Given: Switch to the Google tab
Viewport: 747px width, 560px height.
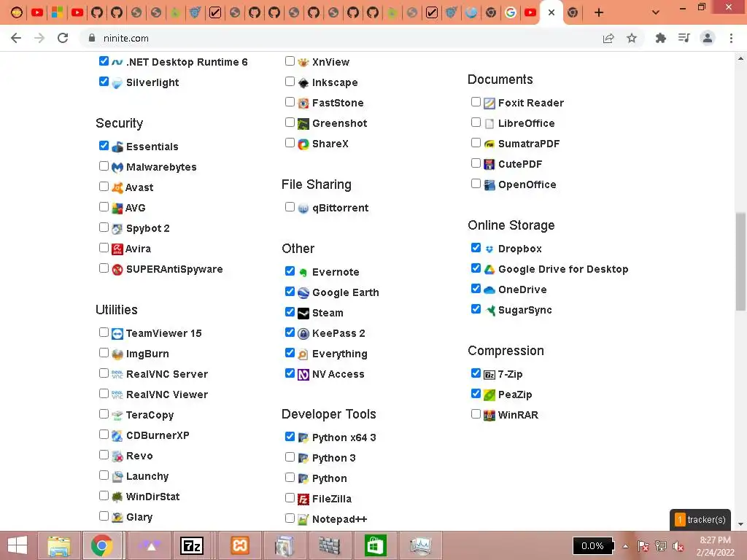Looking at the screenshot, I should tap(510, 12).
